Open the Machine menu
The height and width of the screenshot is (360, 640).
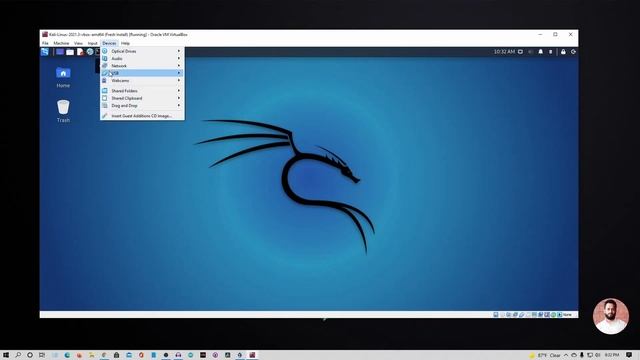click(x=61, y=43)
